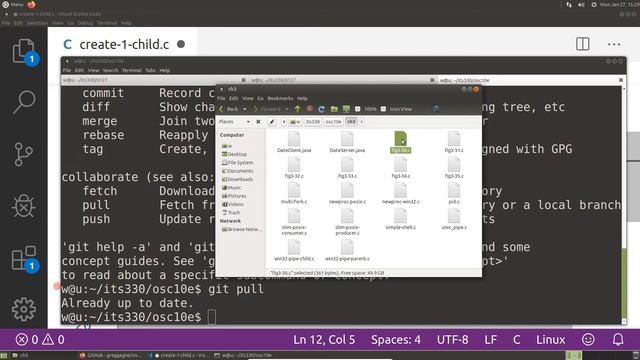The image size is (640, 360).
Task: Open Downloads in the Places sidebar
Action: [x=237, y=179]
